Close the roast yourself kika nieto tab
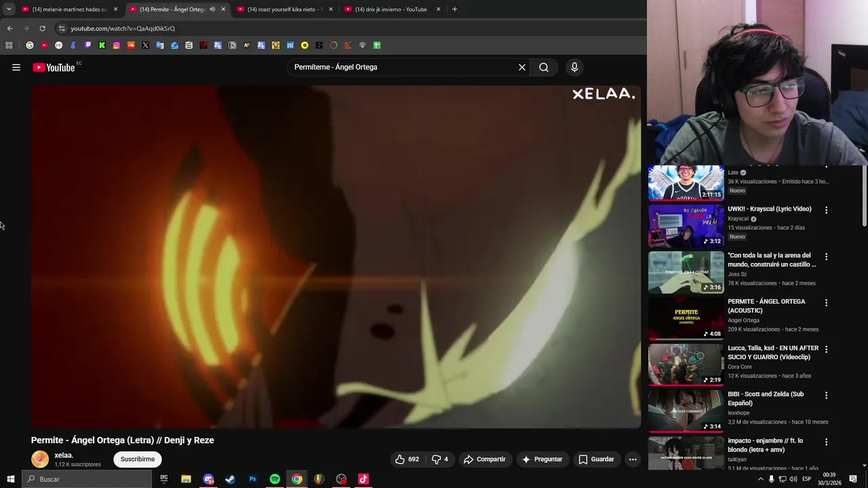 (331, 9)
